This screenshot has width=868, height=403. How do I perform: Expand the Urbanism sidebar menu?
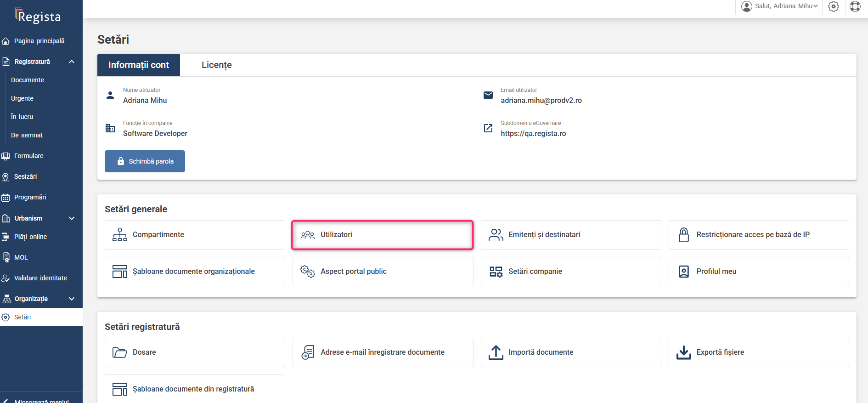pos(72,218)
